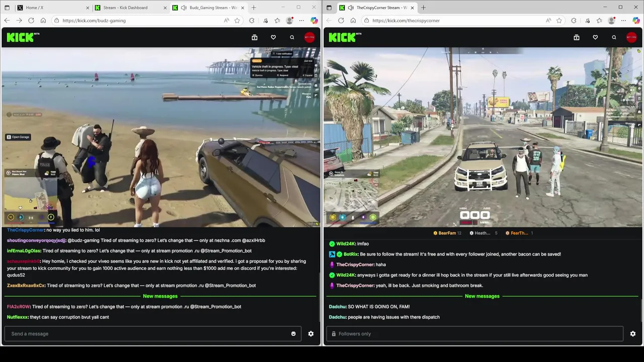The image size is (644, 362).
Task: Open a new tab in the right window
Action: (x=423, y=8)
